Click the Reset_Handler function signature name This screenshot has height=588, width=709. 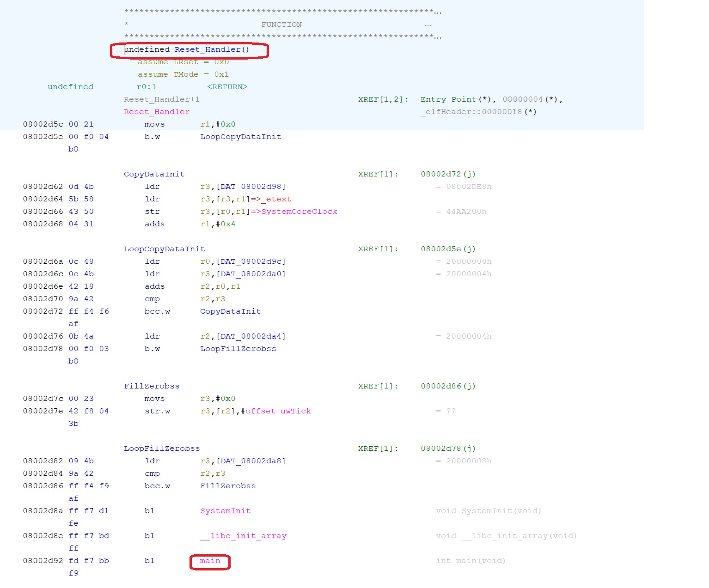pos(208,49)
